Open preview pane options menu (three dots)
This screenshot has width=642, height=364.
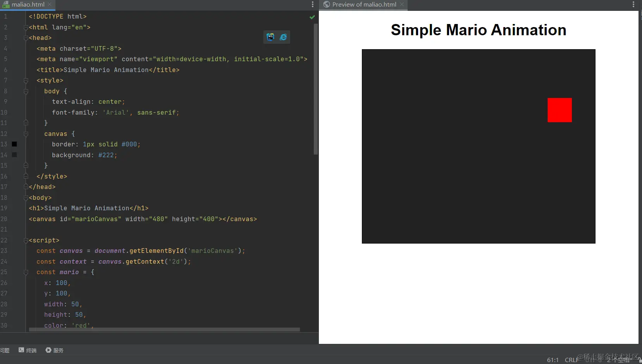point(633,4)
